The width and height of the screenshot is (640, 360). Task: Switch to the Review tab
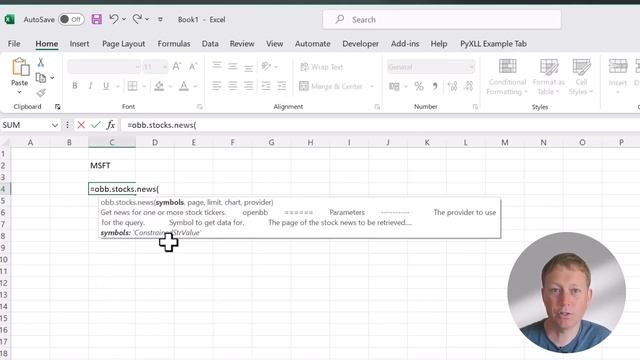(242, 44)
